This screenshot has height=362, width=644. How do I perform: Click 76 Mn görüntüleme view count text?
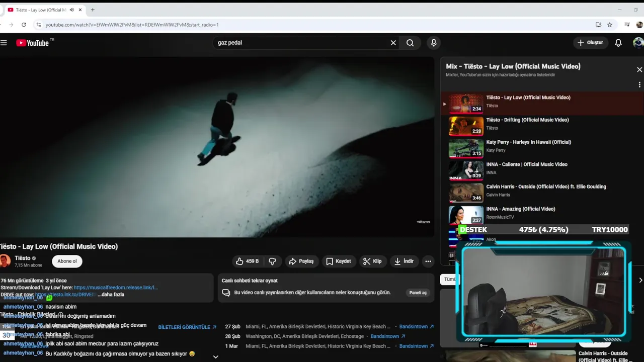(x=22, y=281)
